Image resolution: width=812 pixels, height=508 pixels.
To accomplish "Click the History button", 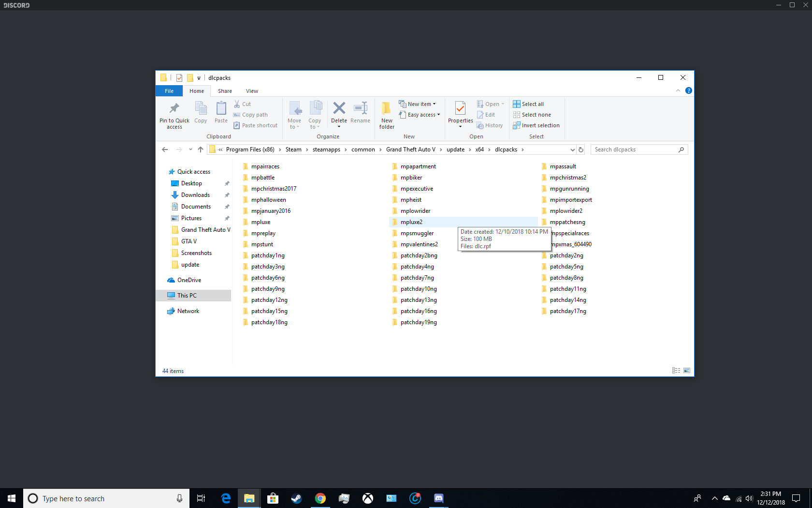I will 490,125.
